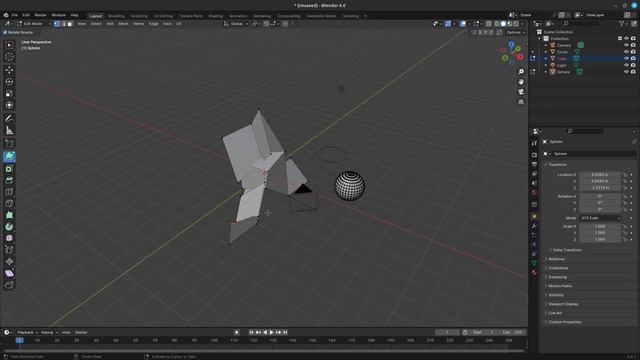
Task: Expand the Delta Transform panel
Action: (567, 250)
